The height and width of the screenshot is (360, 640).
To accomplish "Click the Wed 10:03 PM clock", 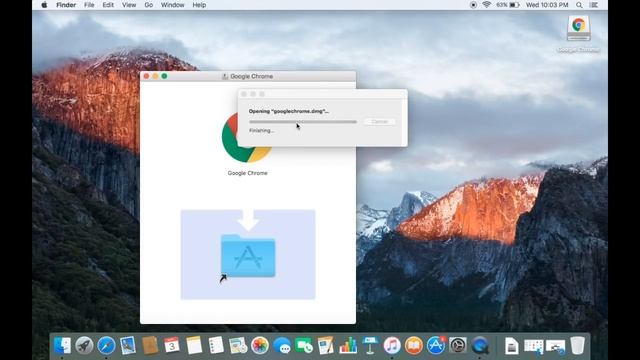I will (547, 5).
